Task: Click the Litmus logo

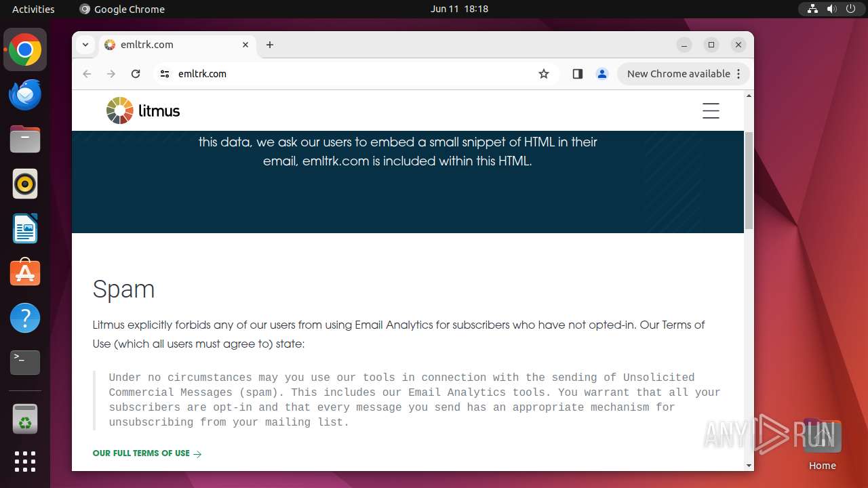Action: pyautogui.click(x=143, y=110)
